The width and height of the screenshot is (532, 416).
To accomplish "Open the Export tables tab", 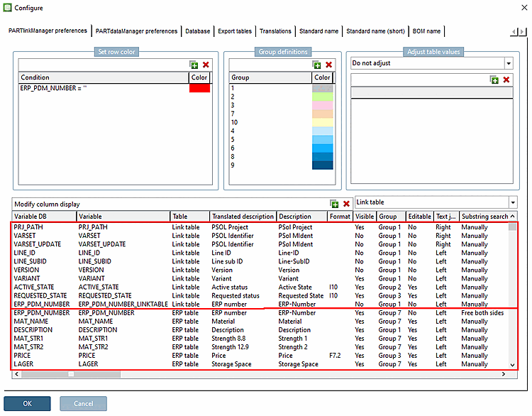I will coord(234,31).
